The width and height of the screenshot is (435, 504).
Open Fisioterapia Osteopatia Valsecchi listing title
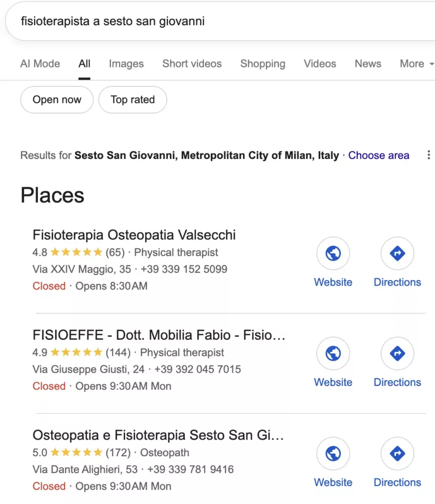click(134, 235)
